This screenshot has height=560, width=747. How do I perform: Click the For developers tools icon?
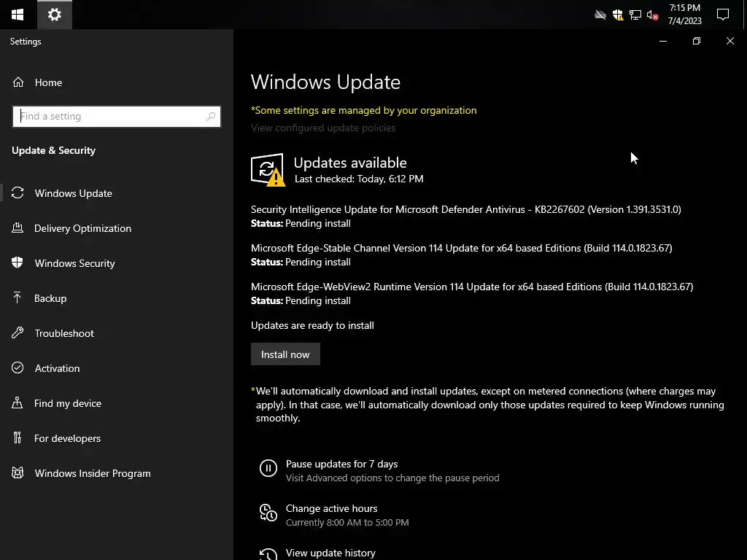click(x=18, y=437)
